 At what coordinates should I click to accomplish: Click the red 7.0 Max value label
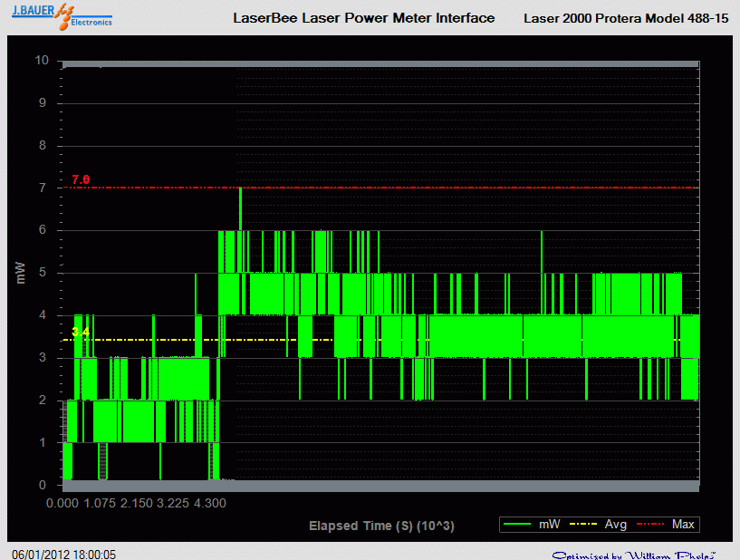coord(81,179)
